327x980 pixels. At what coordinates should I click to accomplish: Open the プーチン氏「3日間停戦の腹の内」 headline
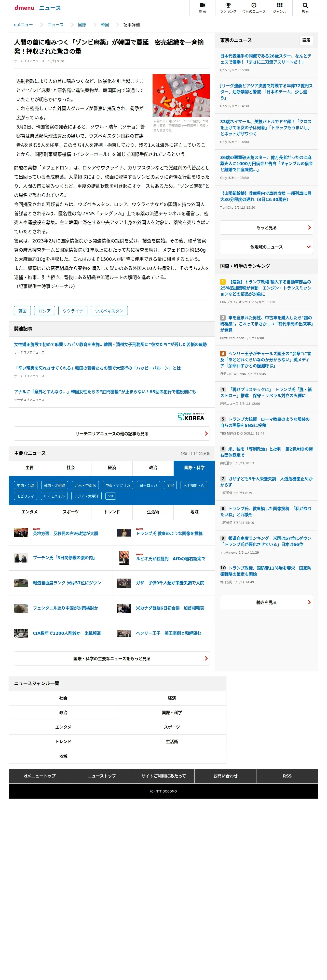coord(64,558)
